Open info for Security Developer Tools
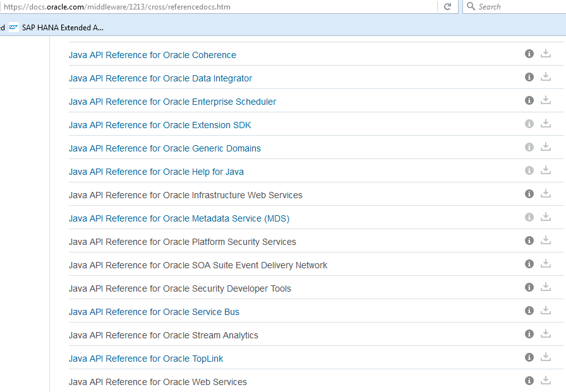Viewport: 566px width, 392px height. coord(529,287)
